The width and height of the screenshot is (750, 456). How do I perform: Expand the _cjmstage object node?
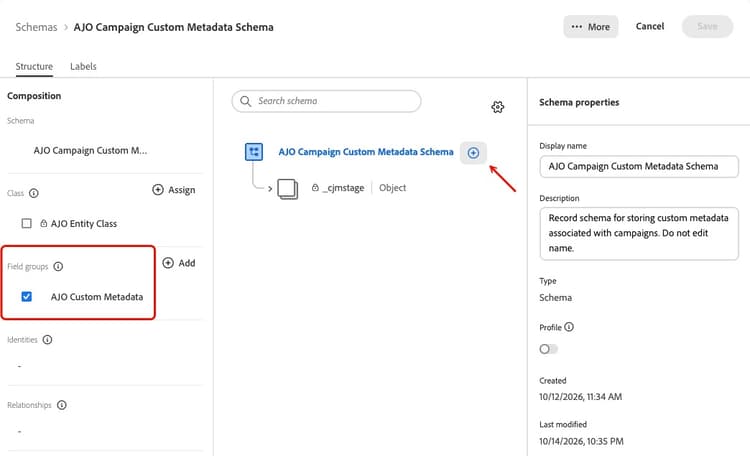pos(270,189)
